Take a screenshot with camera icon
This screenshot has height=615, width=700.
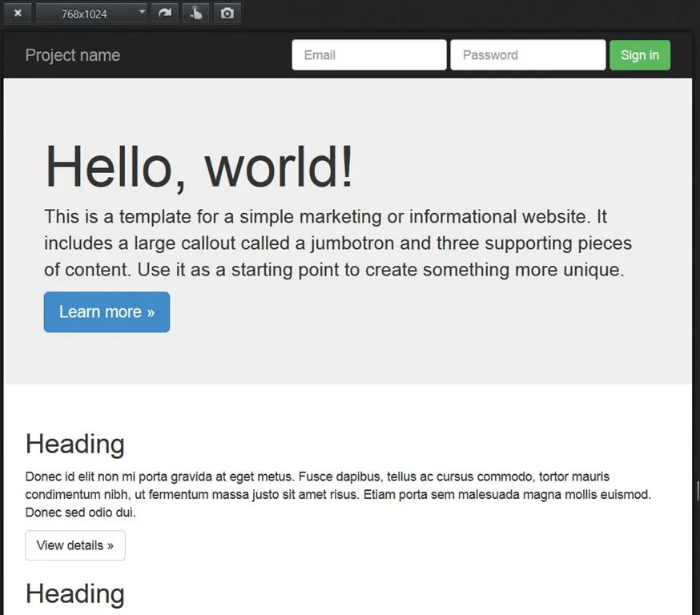[227, 14]
